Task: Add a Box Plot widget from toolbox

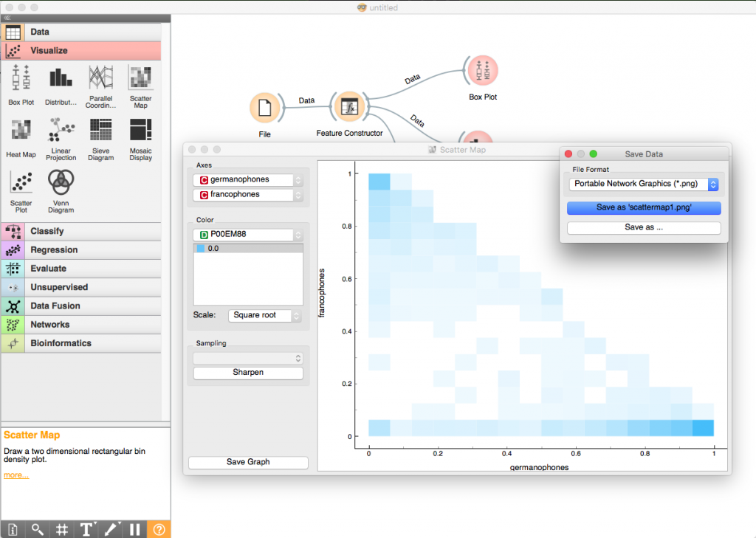Action: coord(21,85)
